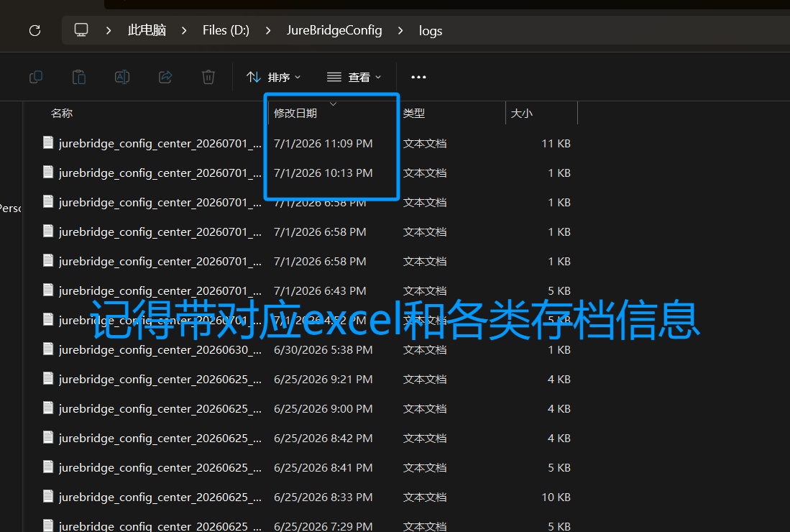
Task: Expand chevron after Files (D:)
Action: click(268, 31)
